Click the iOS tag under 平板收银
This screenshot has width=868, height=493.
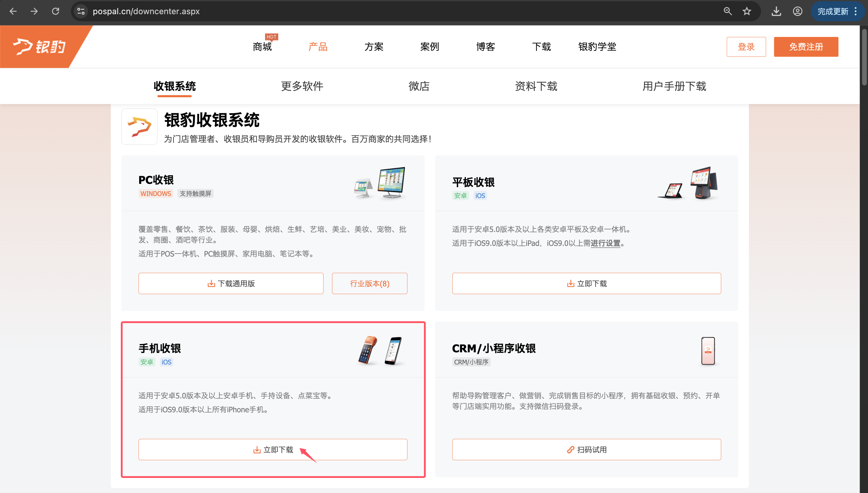click(x=480, y=196)
